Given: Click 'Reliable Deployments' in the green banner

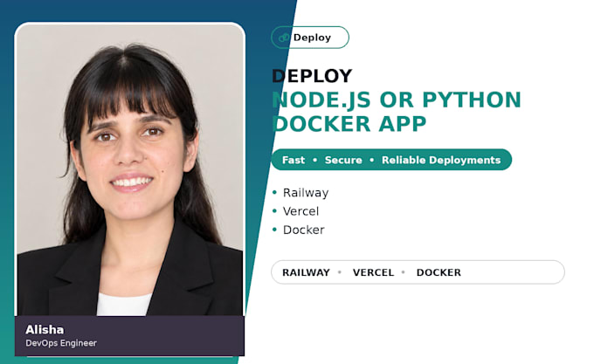Looking at the screenshot, I should [441, 160].
